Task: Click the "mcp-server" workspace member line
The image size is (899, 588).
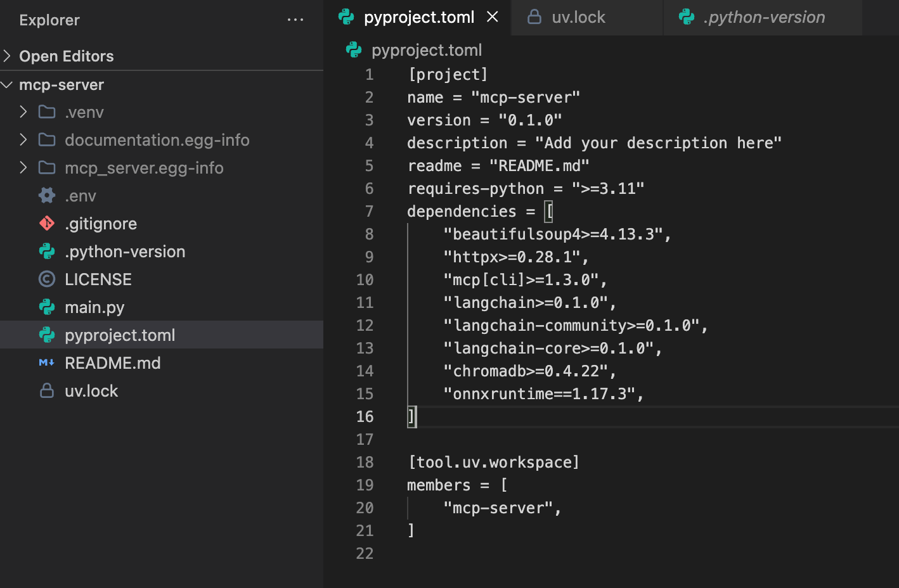Action: (502, 508)
